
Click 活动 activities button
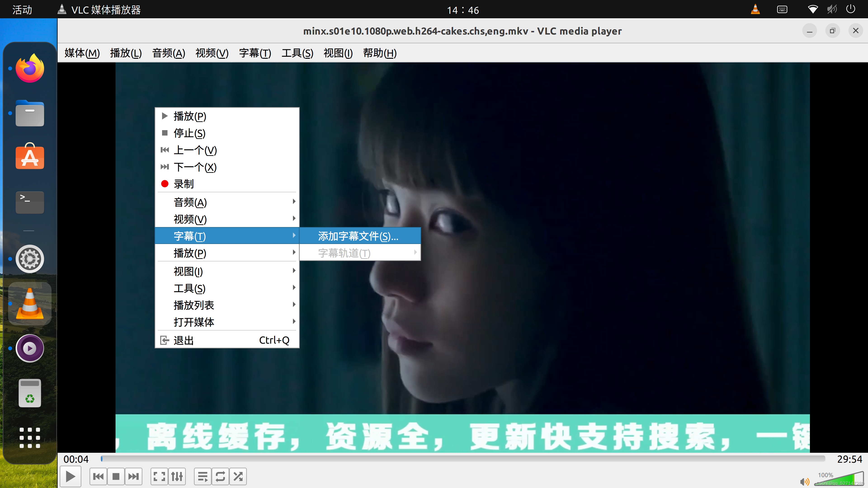click(22, 10)
